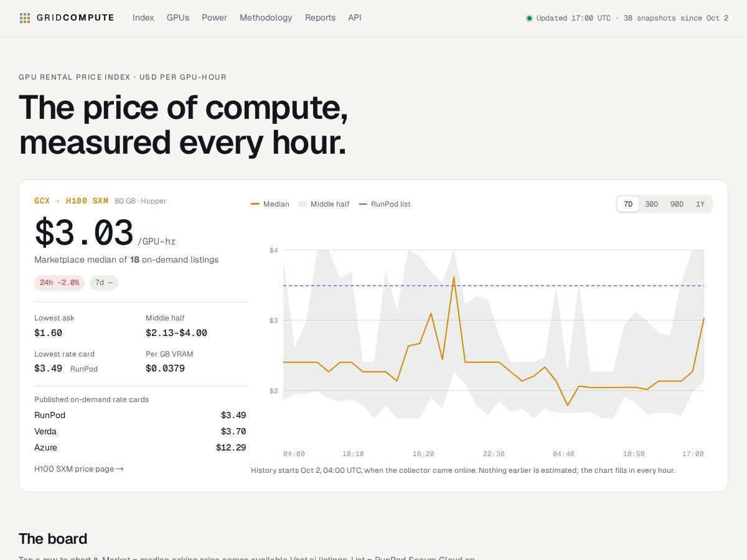
Task: Click the 16:20 x-axis time label
Action: tap(423, 454)
